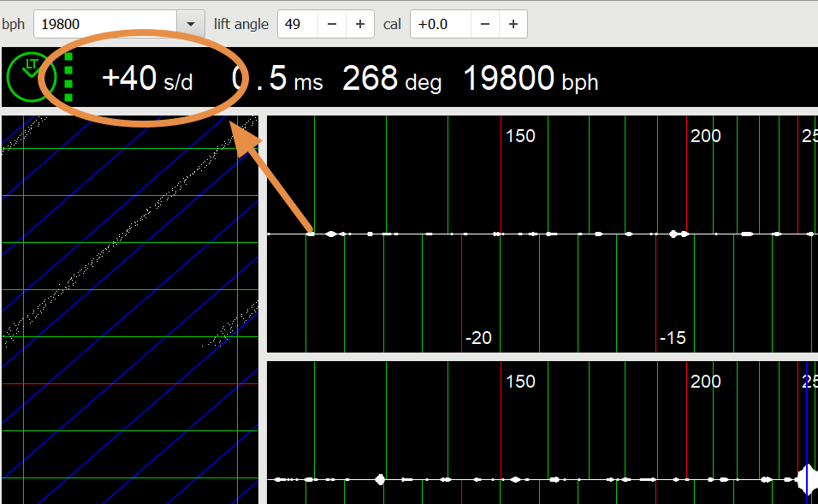Click the 200 label in lower waveform
The height and width of the screenshot is (504, 818).
coord(705,382)
